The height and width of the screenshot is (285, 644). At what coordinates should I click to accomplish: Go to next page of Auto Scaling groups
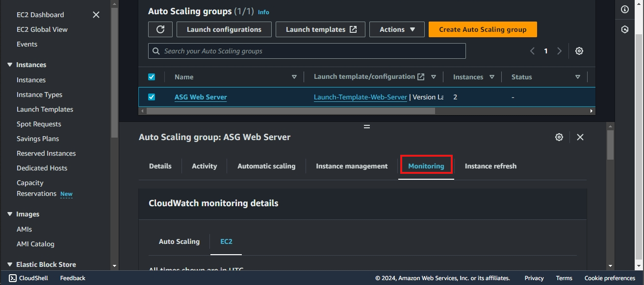[559, 51]
